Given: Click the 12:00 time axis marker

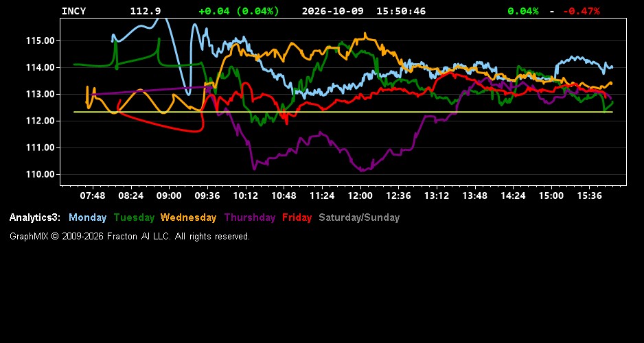Looking at the screenshot, I should pyautogui.click(x=360, y=196).
